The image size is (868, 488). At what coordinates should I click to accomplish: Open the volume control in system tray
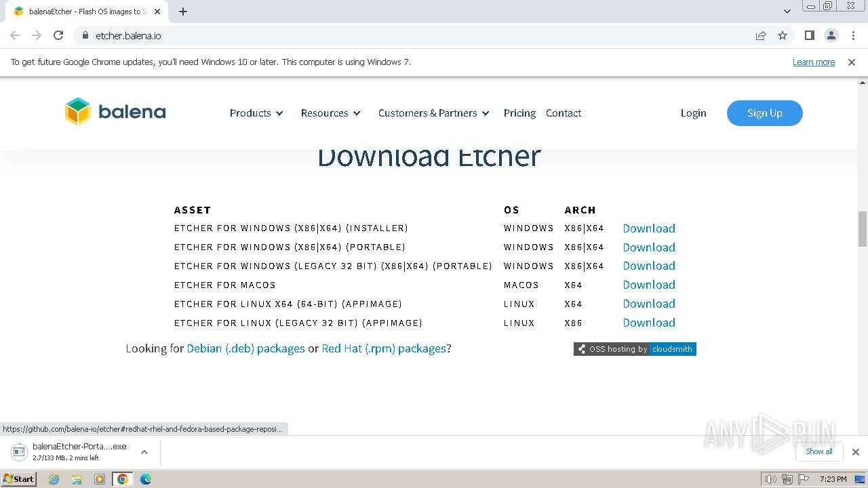point(771,479)
